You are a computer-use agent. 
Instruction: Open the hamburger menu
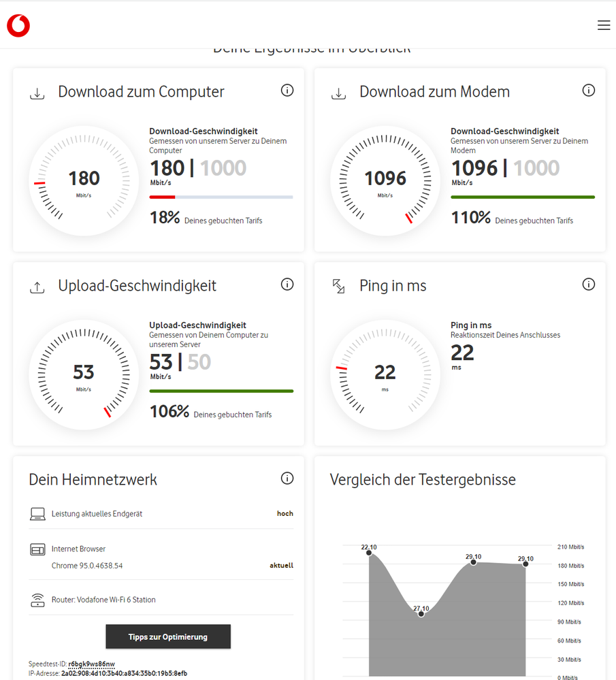click(604, 25)
